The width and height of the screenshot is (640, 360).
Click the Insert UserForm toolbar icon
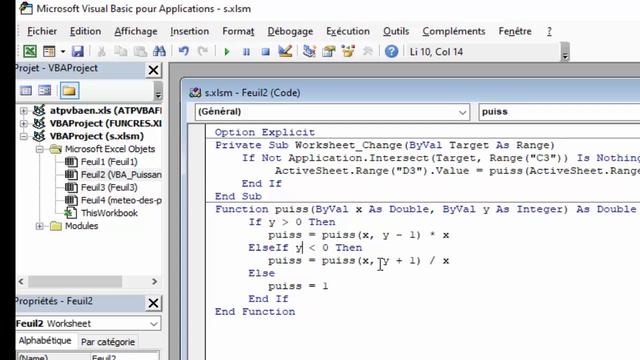49,51
